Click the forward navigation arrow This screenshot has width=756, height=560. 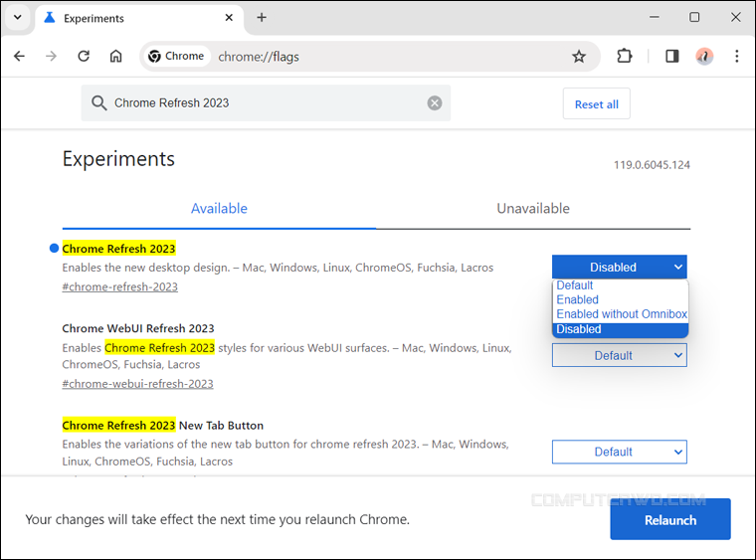point(51,57)
